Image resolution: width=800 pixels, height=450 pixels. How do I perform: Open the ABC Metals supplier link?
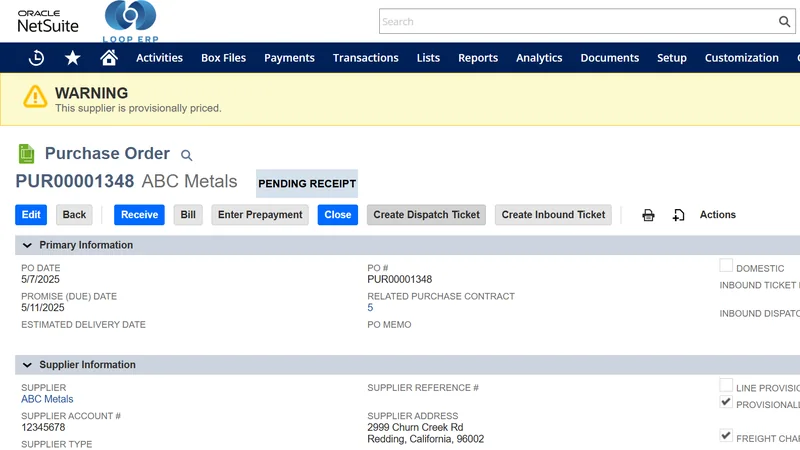(47, 399)
